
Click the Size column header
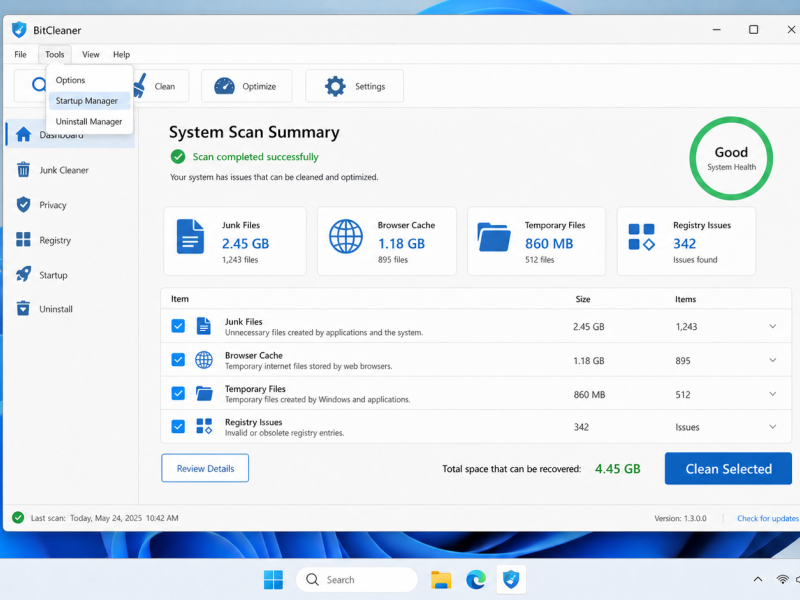[x=583, y=299]
